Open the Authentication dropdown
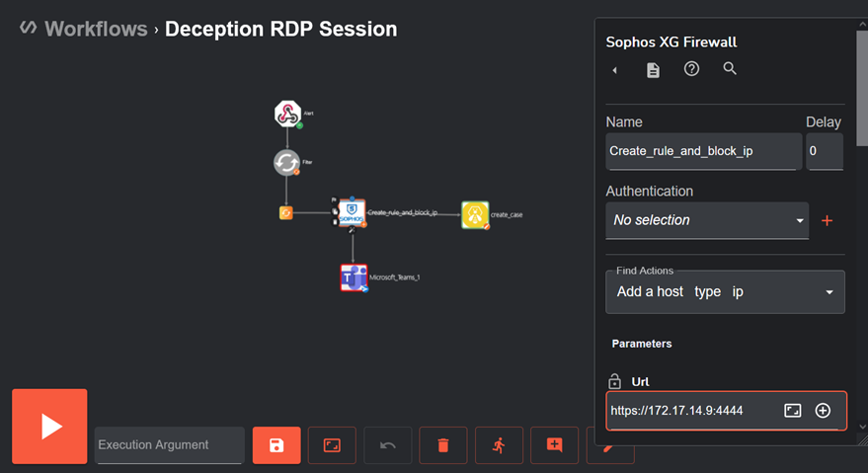This screenshot has width=868, height=473. [707, 220]
